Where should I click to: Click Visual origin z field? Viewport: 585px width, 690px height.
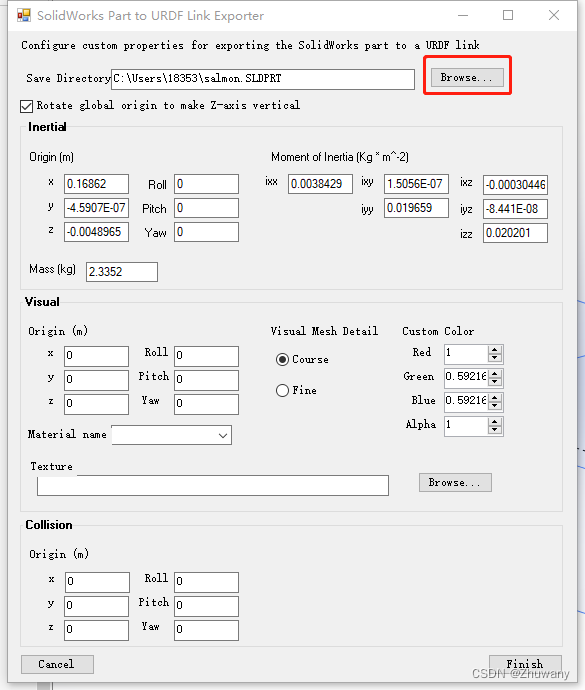(96, 404)
